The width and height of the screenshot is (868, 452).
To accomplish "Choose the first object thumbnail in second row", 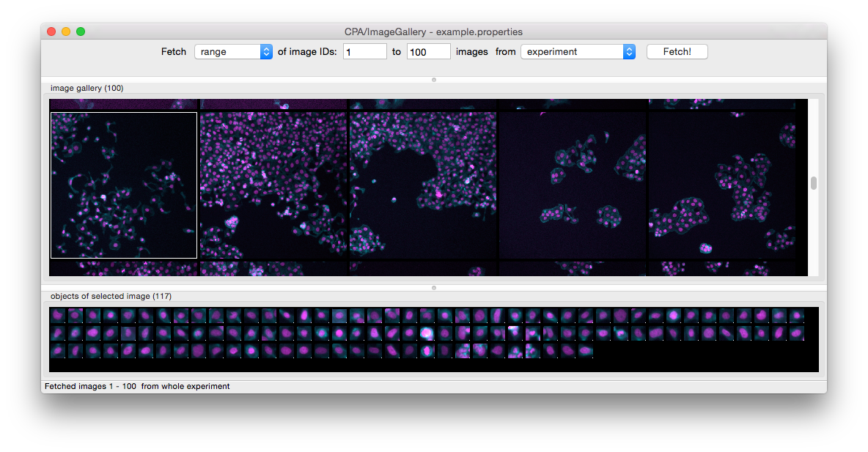I will (x=58, y=333).
